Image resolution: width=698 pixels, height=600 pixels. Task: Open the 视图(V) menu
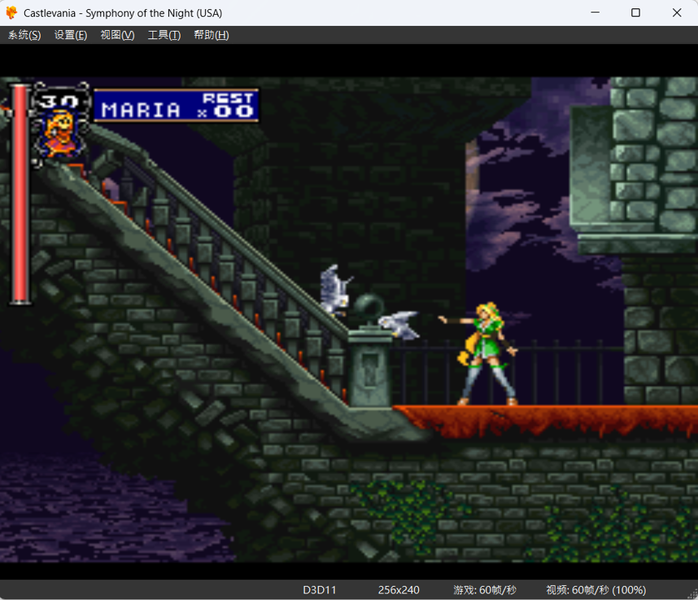[x=118, y=35]
